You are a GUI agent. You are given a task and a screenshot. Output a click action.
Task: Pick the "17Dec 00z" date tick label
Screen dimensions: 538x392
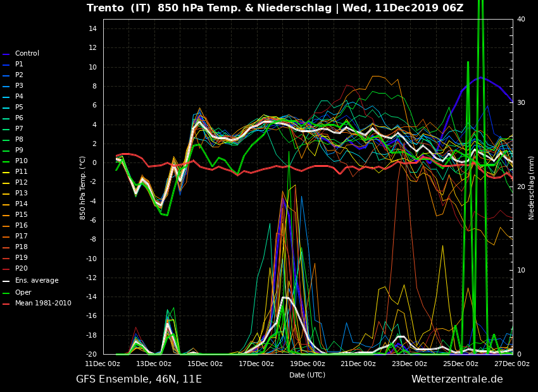(x=256, y=364)
